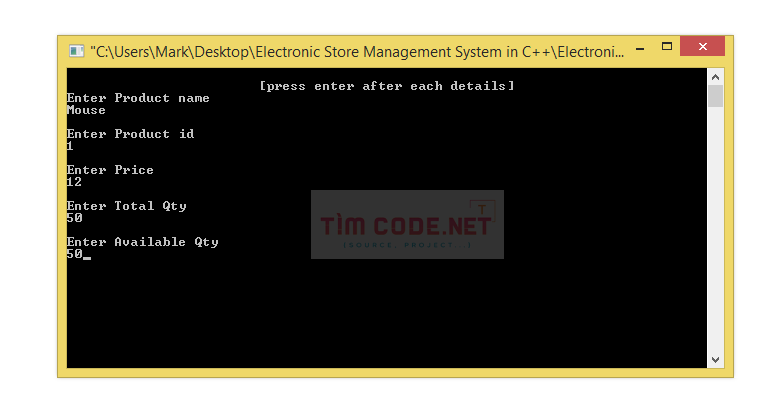Minimize the console window
The image size is (775, 410).
coord(640,48)
